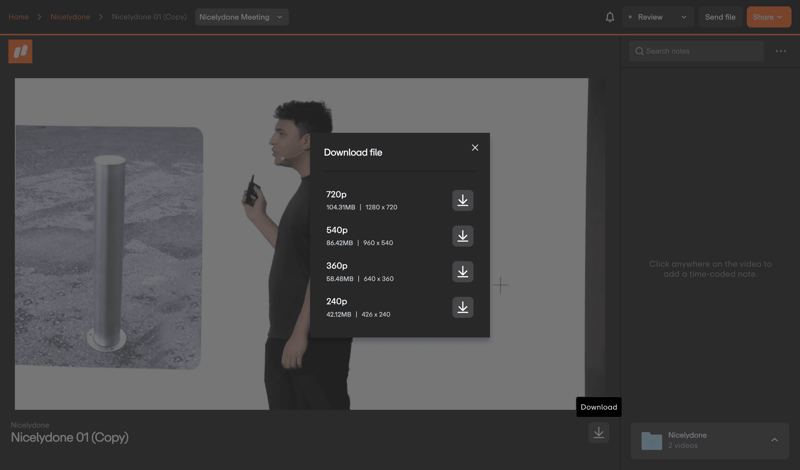Select the 540p label text
Image resolution: width=800 pixels, height=470 pixels.
[337, 230]
